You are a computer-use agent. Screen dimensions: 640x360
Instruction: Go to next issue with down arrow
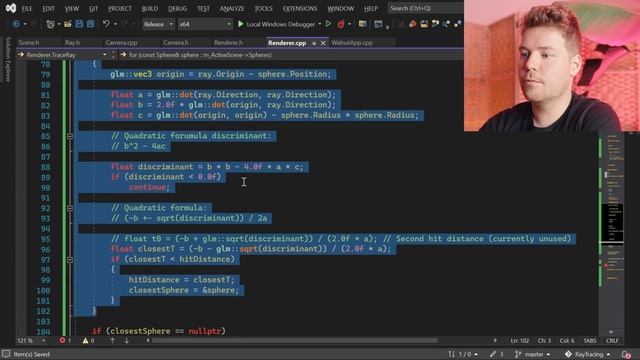point(127,340)
